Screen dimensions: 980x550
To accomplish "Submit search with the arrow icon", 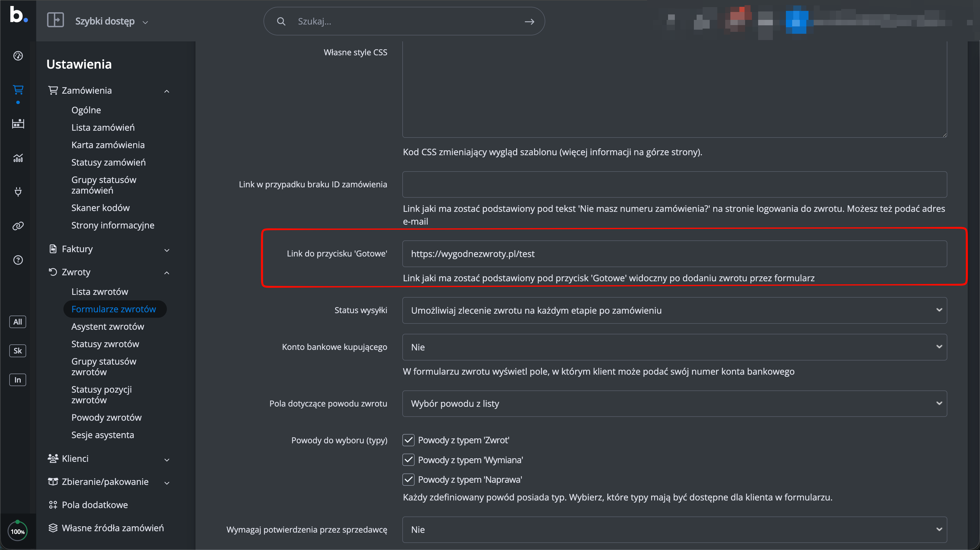I will click(x=529, y=21).
